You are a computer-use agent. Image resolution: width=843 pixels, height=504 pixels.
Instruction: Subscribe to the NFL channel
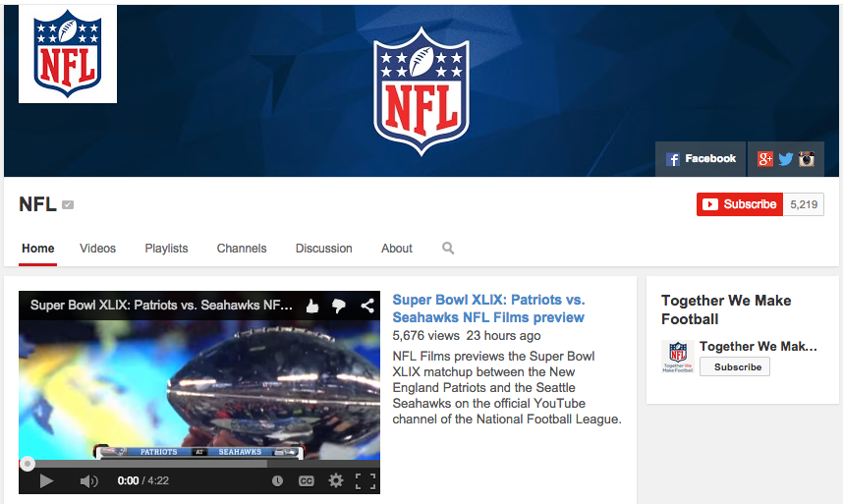coord(740,204)
